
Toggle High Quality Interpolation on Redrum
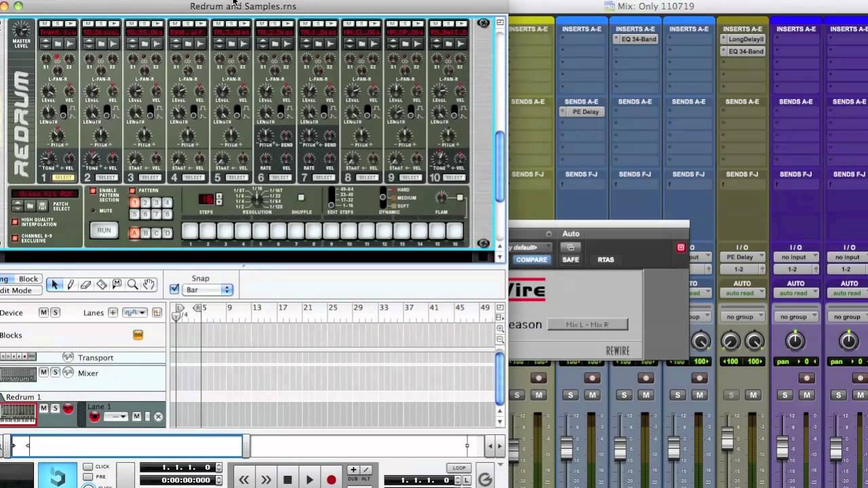tap(15, 222)
